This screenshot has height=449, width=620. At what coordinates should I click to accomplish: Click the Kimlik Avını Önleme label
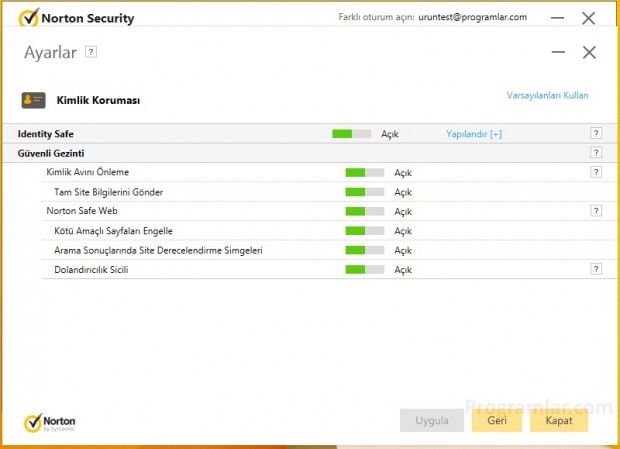[87, 172]
